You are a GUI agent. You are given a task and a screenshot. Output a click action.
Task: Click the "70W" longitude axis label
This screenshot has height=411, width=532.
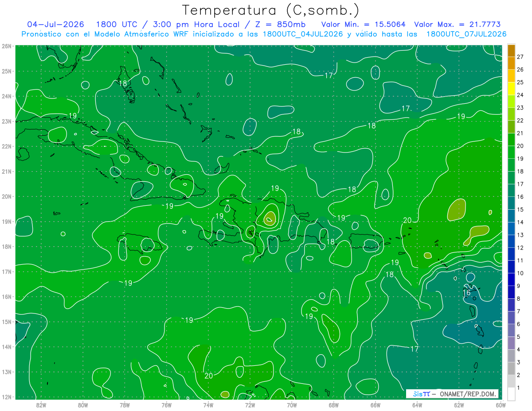click(x=292, y=405)
